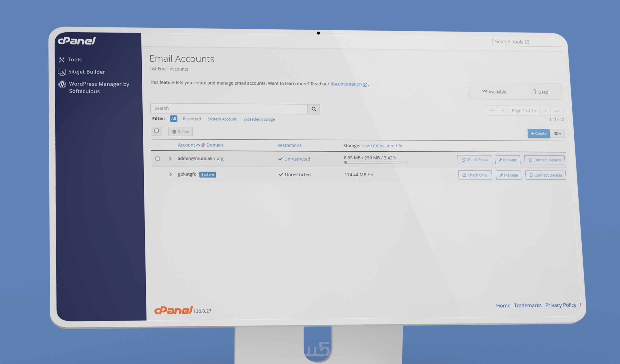Expand the gokatgfk account row
The image size is (620, 364).
170,174
